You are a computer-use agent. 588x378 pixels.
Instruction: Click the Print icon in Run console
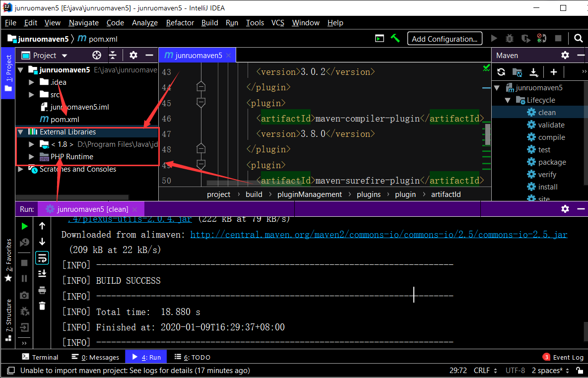(x=42, y=290)
